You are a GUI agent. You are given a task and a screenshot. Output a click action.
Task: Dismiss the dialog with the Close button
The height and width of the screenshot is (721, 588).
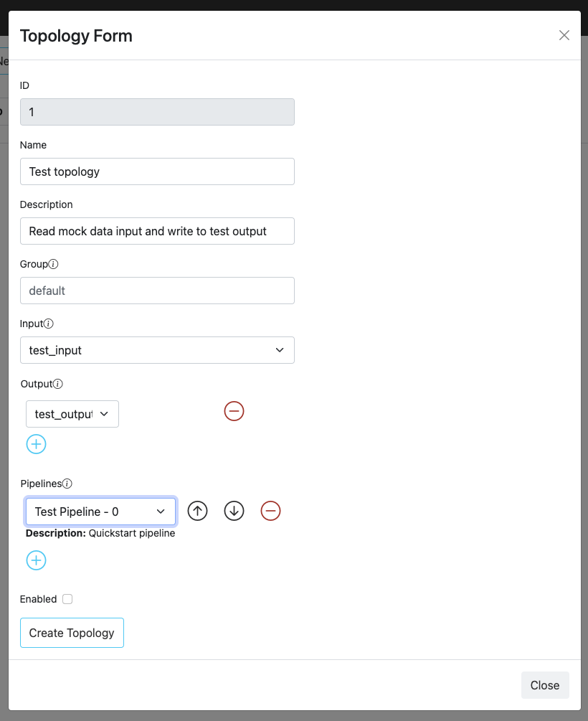(x=545, y=684)
